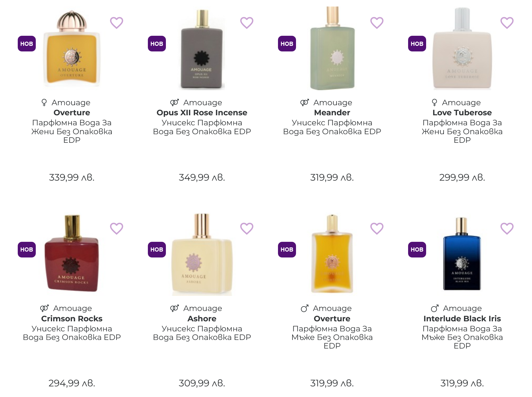Image resolution: width=532 pixels, height=397 pixels.
Task: Click the НОВ badge on Opus XII
Action: (157, 44)
